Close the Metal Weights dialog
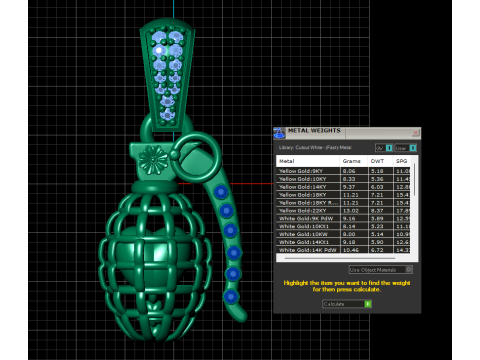Image resolution: width=480 pixels, height=360 pixels. coord(416,133)
